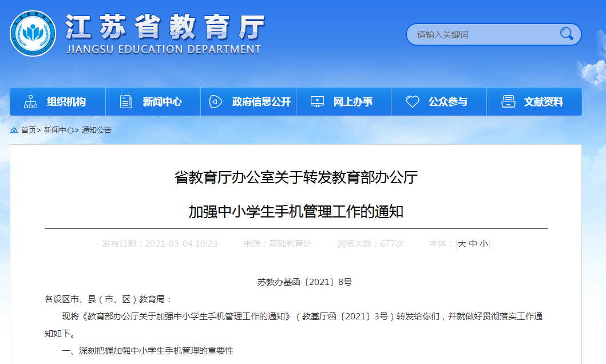
Task: Click the 新闻中心 document icon
Action: [x=126, y=102]
